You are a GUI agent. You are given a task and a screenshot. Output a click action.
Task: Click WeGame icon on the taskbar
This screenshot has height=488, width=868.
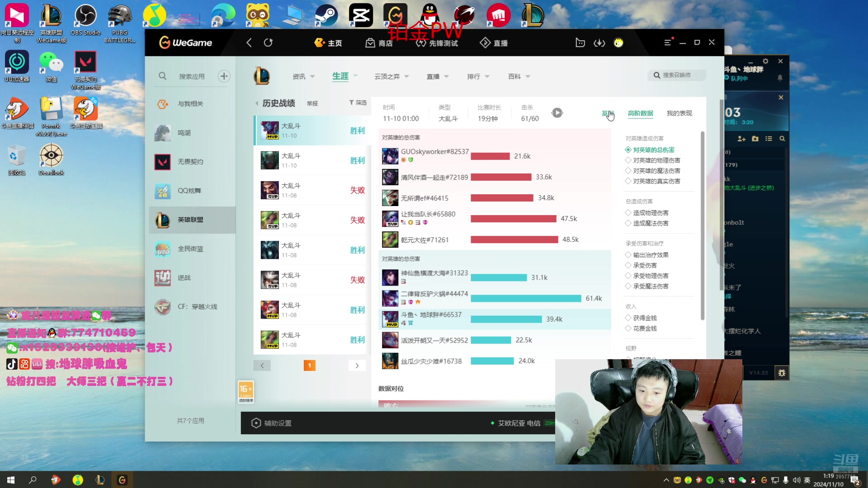122,480
